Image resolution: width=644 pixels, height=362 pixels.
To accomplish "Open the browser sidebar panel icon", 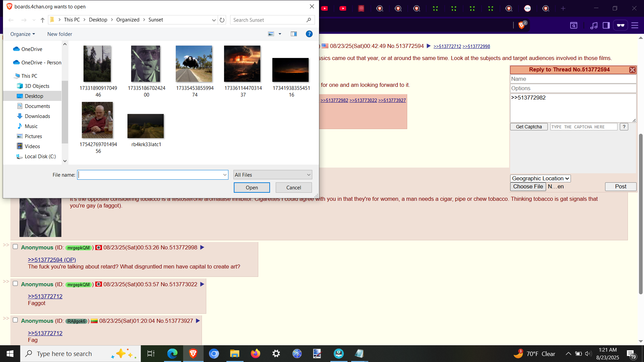I will (x=606, y=25).
